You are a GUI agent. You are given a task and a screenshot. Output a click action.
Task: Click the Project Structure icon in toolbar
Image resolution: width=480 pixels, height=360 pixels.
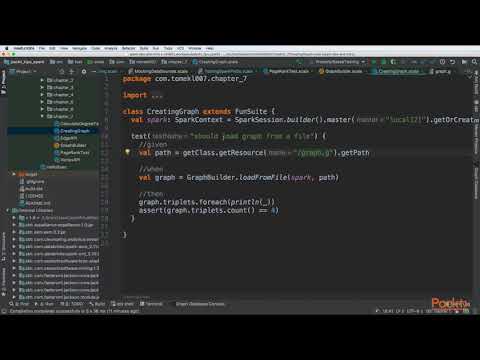pos(464,62)
